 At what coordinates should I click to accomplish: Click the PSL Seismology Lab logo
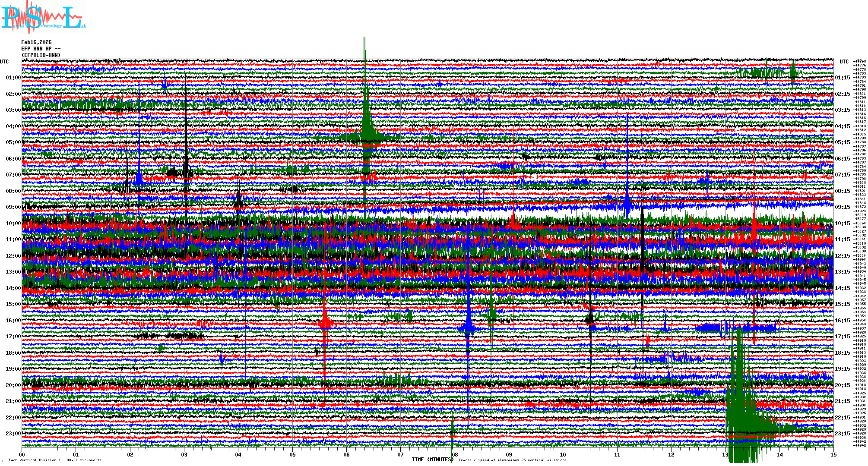[42, 17]
